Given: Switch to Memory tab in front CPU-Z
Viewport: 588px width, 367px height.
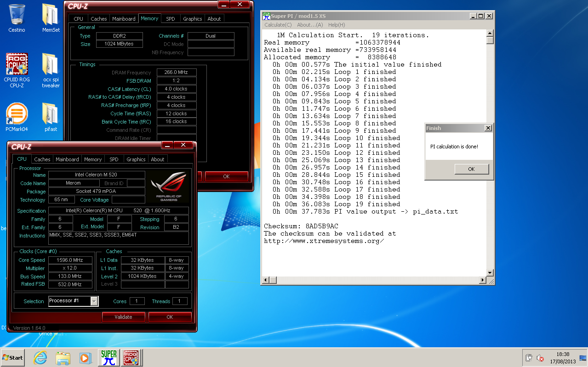Looking at the screenshot, I should [93, 159].
